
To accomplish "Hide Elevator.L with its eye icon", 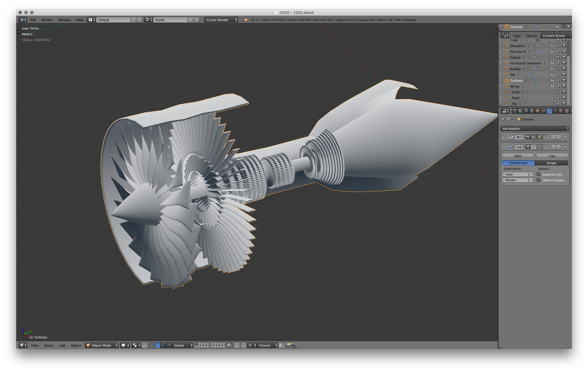I will coord(553,46).
